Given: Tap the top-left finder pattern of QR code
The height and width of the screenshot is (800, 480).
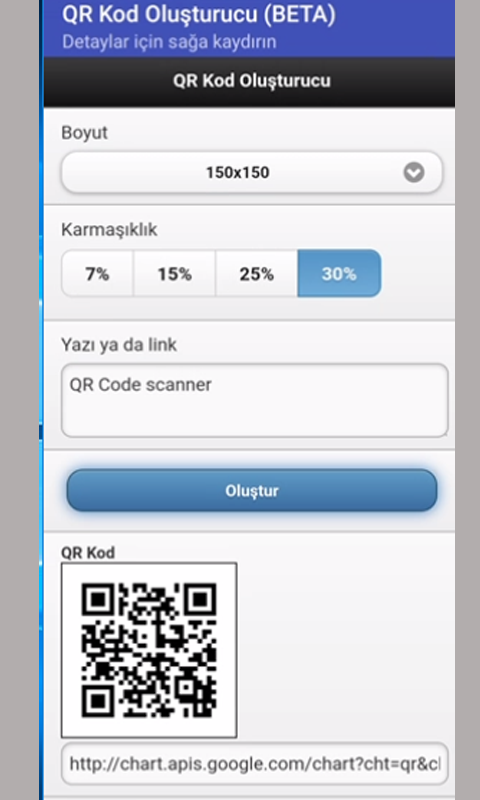Looking at the screenshot, I should coord(97,598).
